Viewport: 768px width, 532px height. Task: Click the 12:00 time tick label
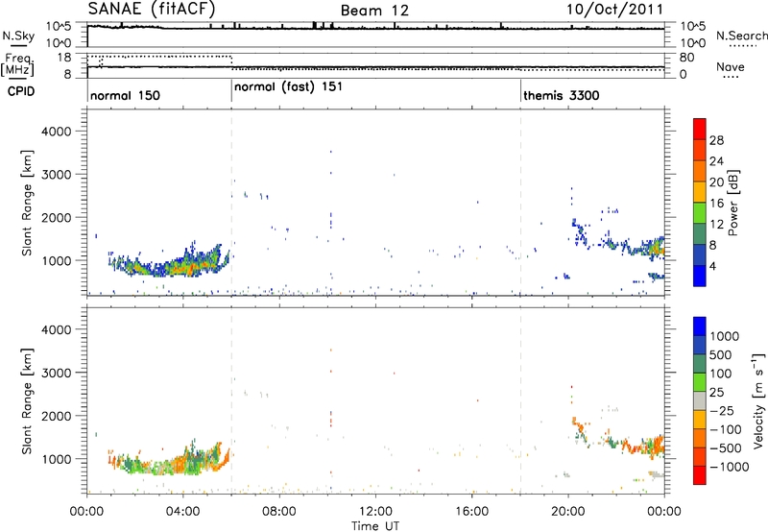tap(375, 512)
